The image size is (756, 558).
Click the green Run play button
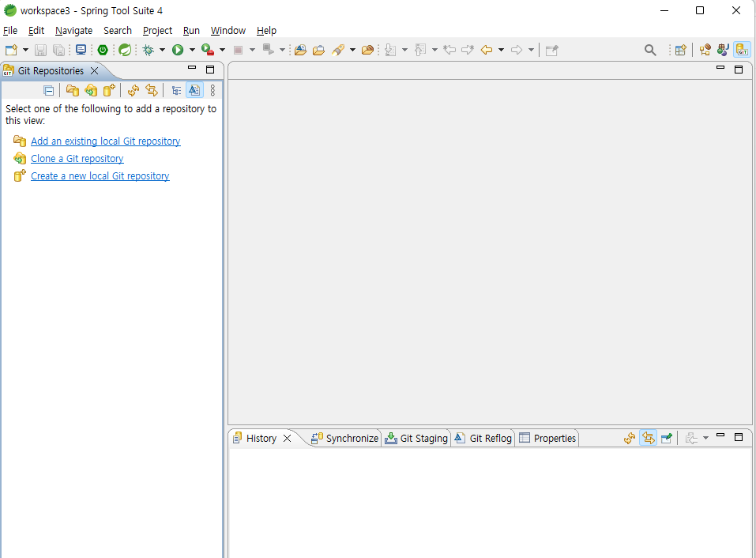click(x=178, y=50)
